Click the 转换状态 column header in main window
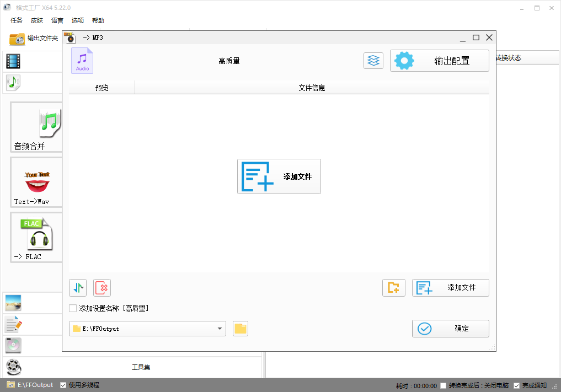Image resolution: width=561 pixels, height=392 pixels. 509,58
